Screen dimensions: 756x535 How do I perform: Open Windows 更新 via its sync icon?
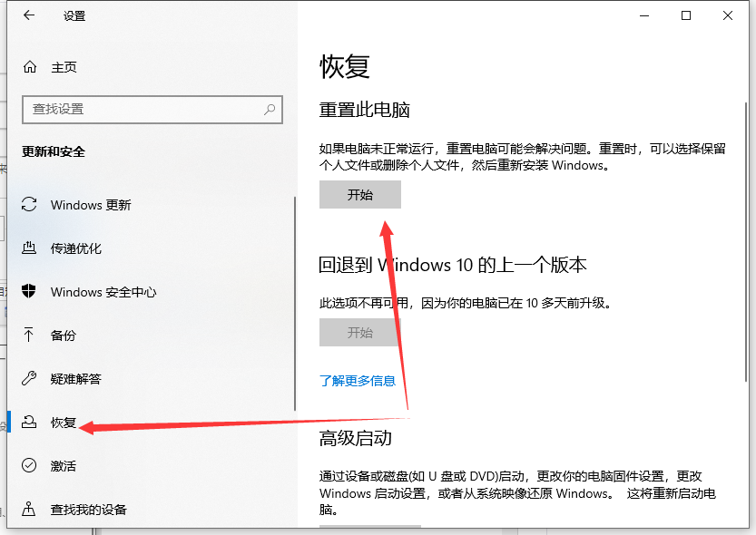point(30,205)
